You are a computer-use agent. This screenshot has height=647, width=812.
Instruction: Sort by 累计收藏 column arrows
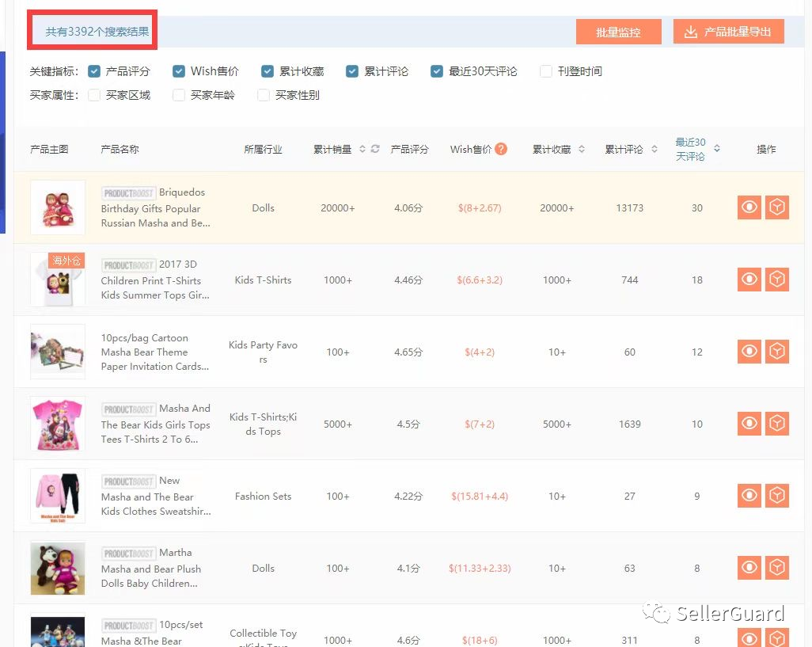coord(582,149)
